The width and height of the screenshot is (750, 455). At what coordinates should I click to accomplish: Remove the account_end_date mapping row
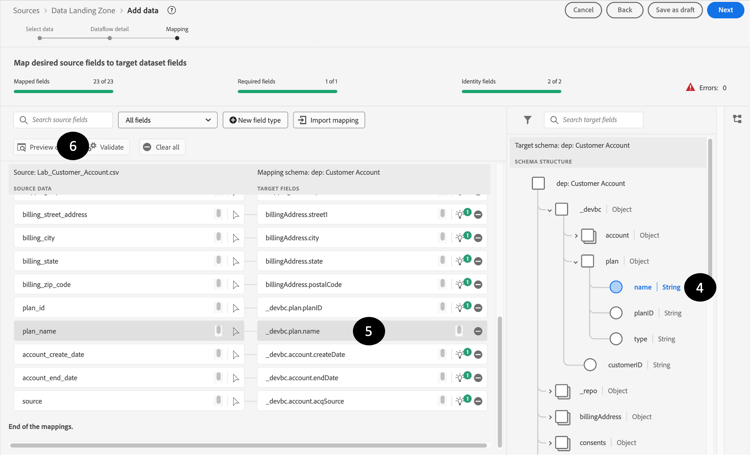(x=478, y=378)
